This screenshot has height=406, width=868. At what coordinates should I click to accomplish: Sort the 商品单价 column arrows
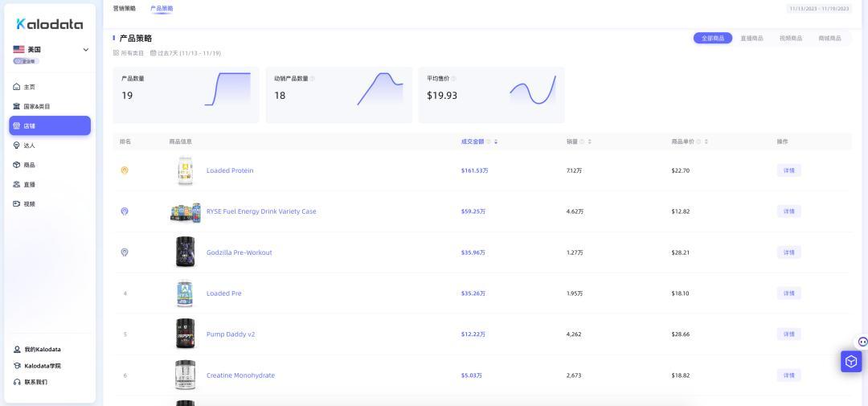[x=706, y=141]
